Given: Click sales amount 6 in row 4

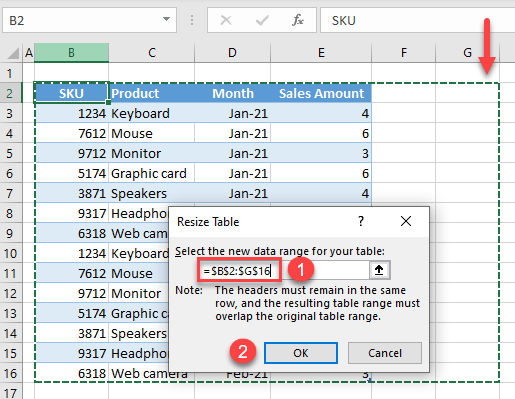Looking at the screenshot, I should click(321, 134).
